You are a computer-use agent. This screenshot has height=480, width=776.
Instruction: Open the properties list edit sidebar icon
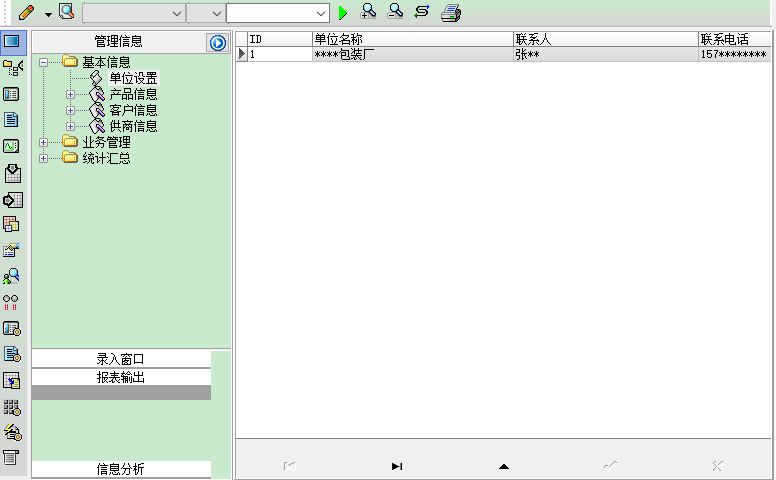11,250
